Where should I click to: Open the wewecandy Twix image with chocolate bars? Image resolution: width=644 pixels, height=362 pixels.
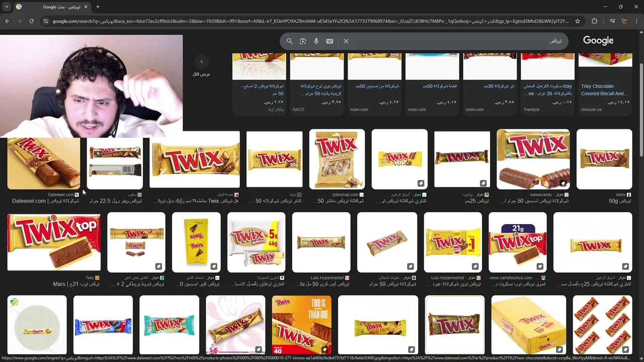tap(533, 159)
